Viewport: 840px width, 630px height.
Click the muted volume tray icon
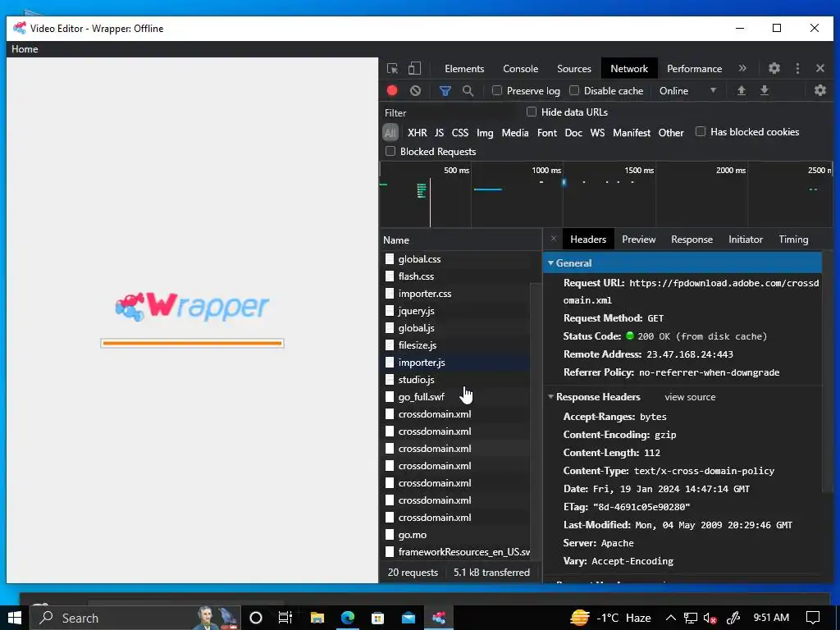pyautogui.click(x=710, y=618)
